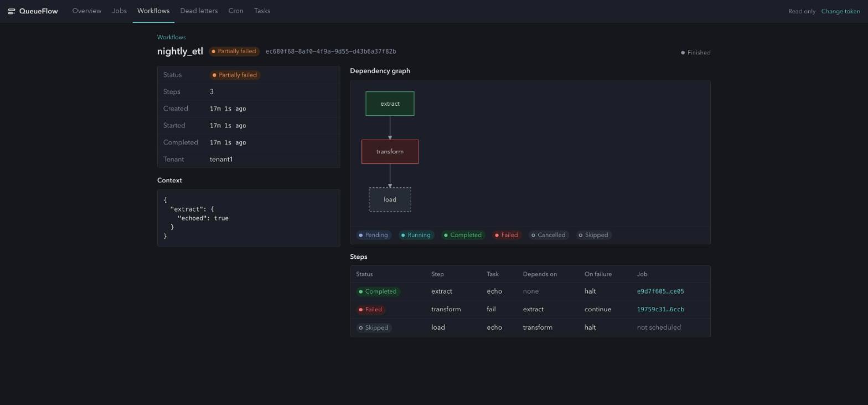Viewport: 868px width, 405px height.
Task: Click the QueueFlow logo icon
Action: coord(11,11)
